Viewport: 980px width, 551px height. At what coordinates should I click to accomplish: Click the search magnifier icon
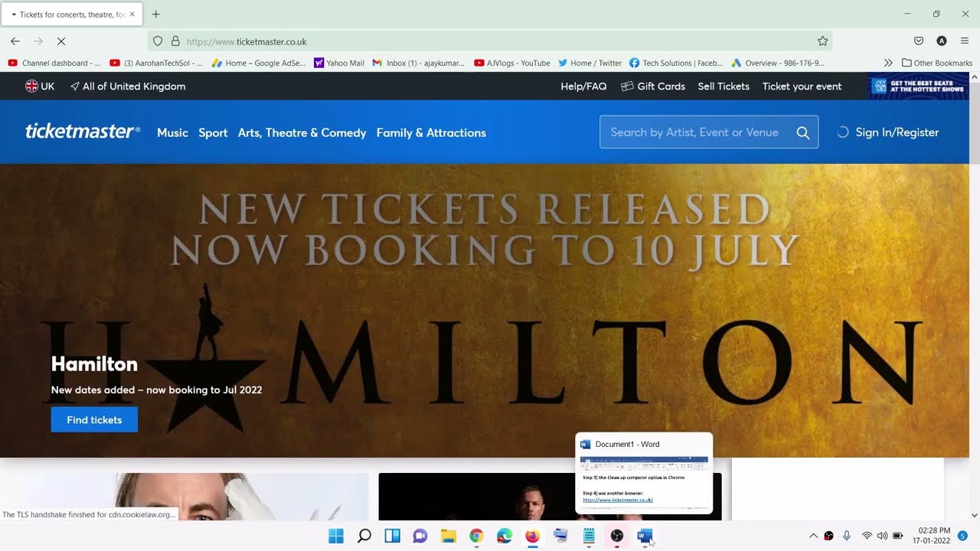point(803,132)
